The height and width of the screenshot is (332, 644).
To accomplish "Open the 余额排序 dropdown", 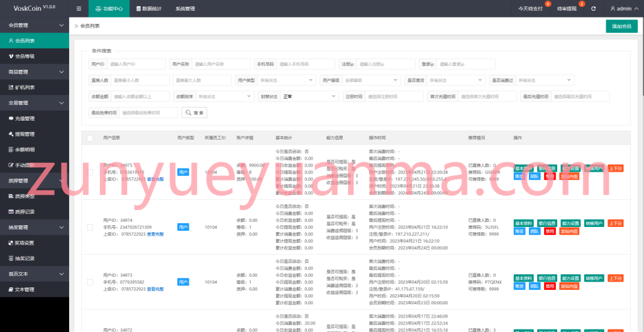I will [x=225, y=97].
